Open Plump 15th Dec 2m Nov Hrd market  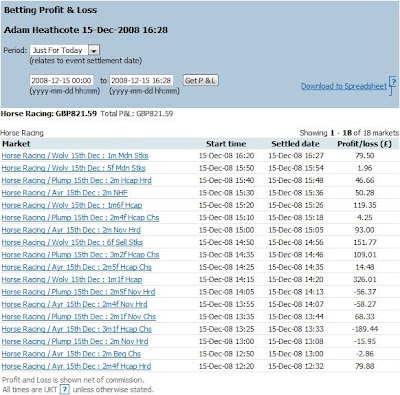point(75,341)
